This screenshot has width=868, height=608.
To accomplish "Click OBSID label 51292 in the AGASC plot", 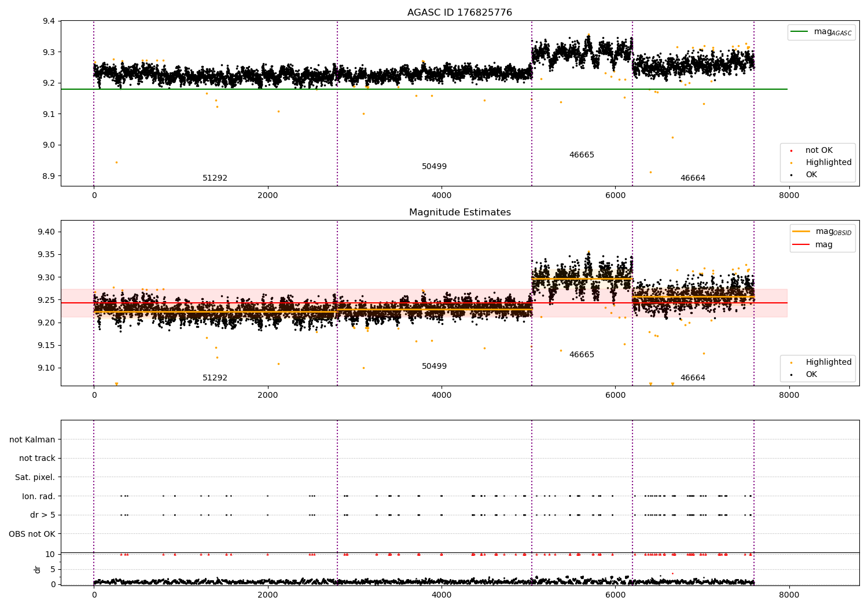I will (215, 178).
